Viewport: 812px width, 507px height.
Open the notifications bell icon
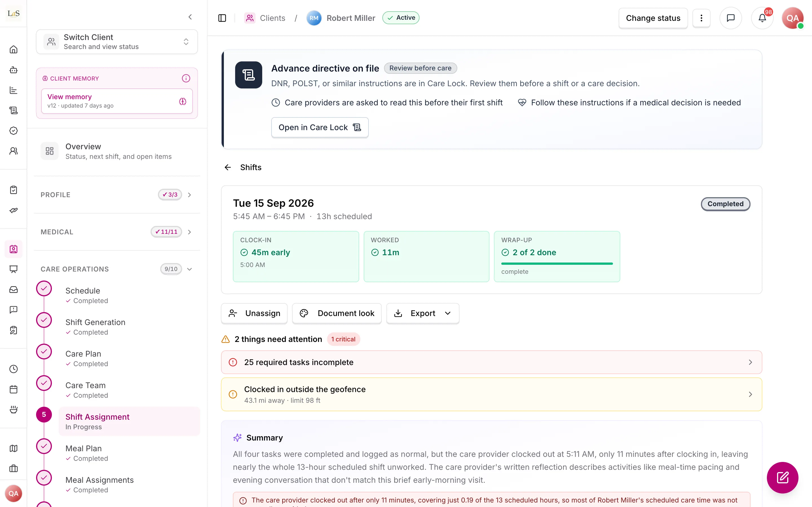click(x=762, y=18)
